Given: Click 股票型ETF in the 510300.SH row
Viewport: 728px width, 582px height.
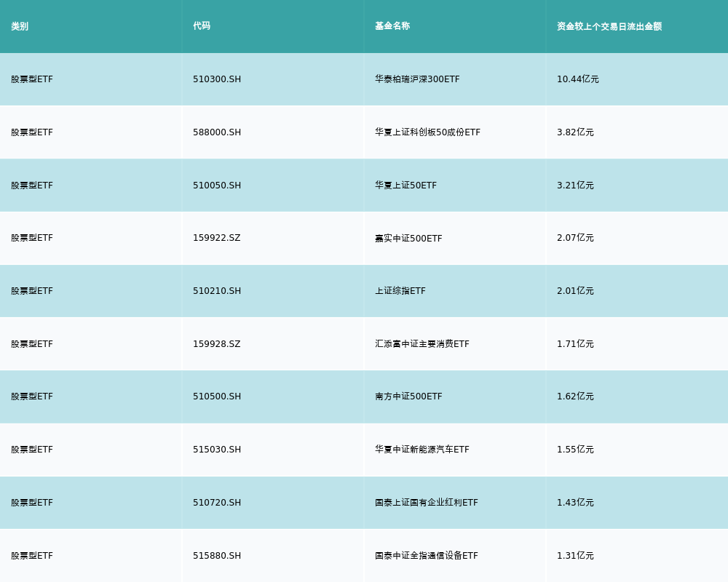Looking at the screenshot, I should [32, 79].
